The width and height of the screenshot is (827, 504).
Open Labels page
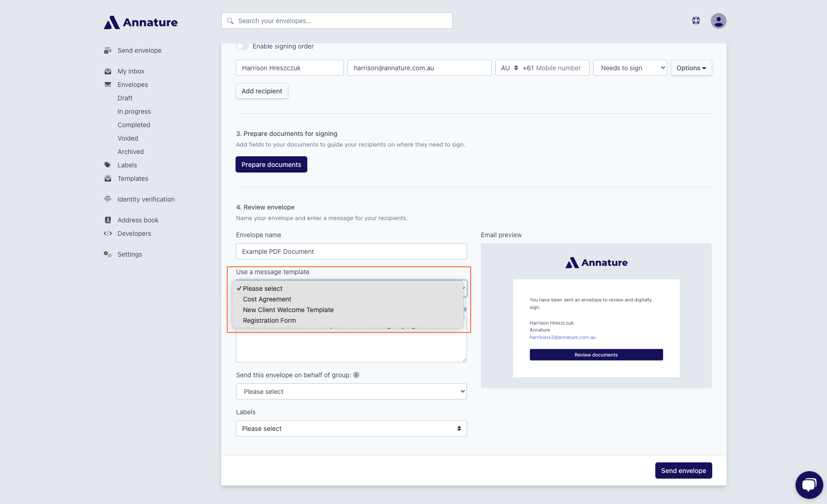[x=127, y=165]
